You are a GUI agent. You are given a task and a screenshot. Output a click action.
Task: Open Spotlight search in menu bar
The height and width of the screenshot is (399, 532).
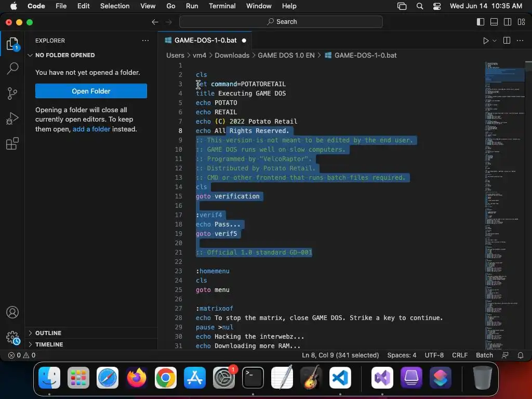(420, 6)
